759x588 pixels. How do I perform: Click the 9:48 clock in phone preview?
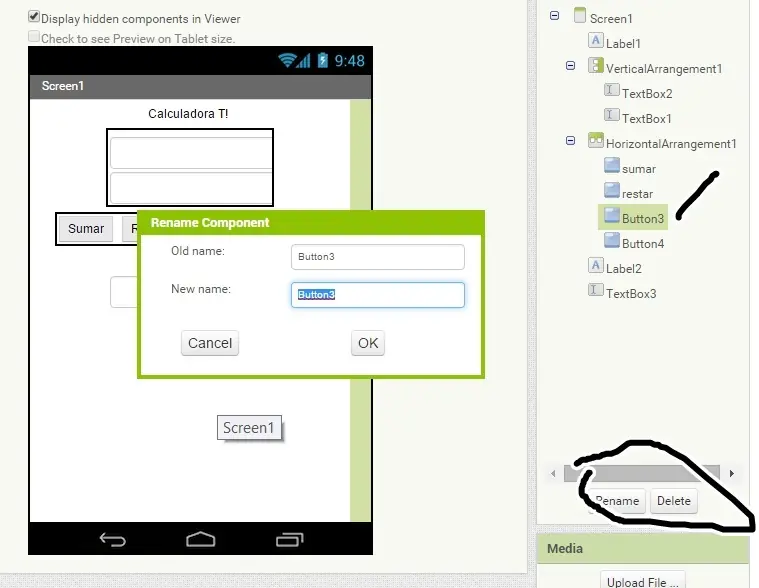[349, 60]
